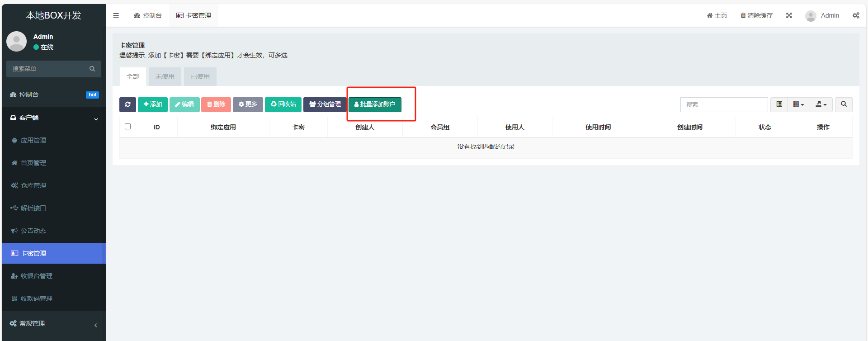Click the advanced search magnifier button
The width and height of the screenshot is (868, 341).
(x=844, y=104)
